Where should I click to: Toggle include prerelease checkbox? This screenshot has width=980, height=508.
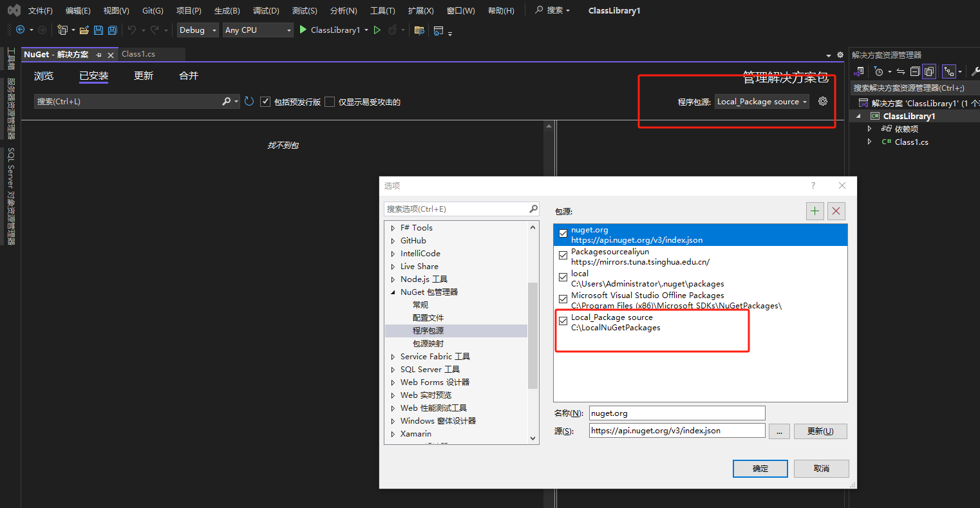tap(265, 102)
